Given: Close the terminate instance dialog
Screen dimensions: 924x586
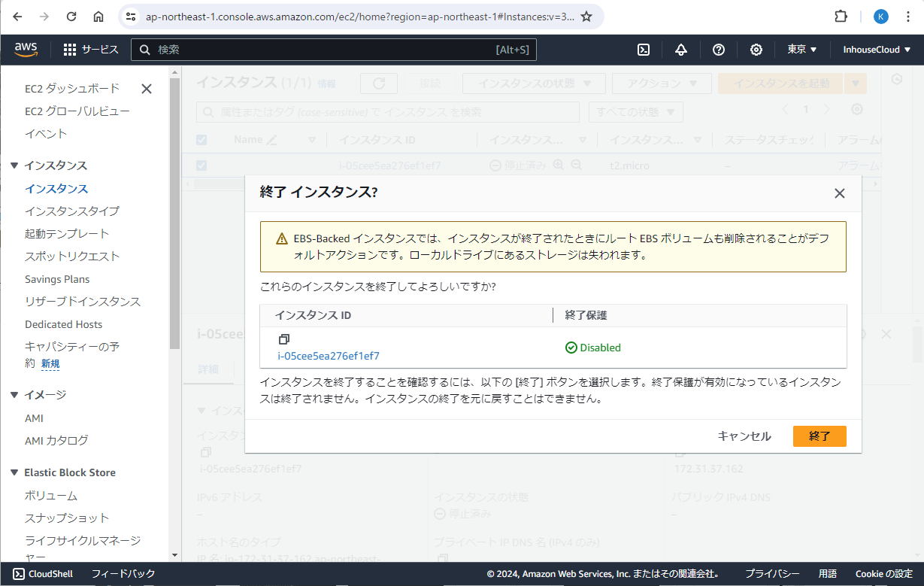Looking at the screenshot, I should tap(840, 193).
